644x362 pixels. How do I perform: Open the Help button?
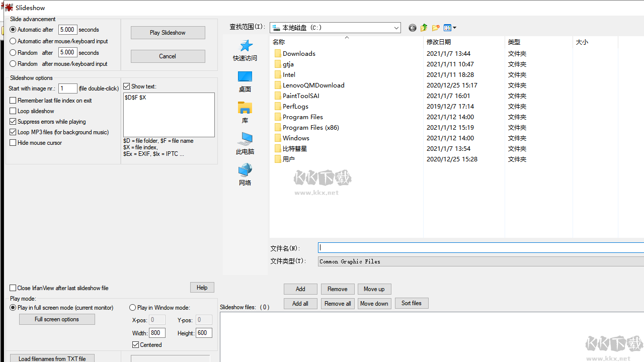point(202,288)
